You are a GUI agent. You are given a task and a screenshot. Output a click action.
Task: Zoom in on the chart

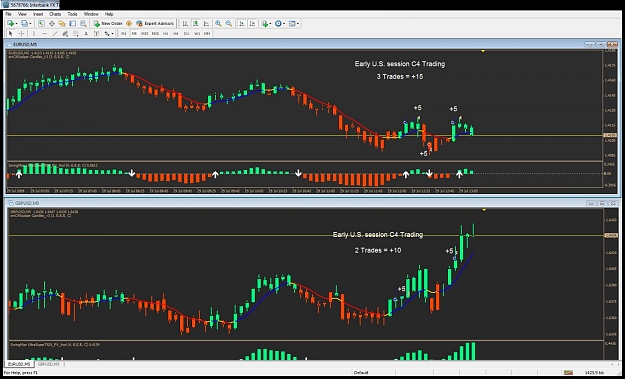(x=218, y=24)
